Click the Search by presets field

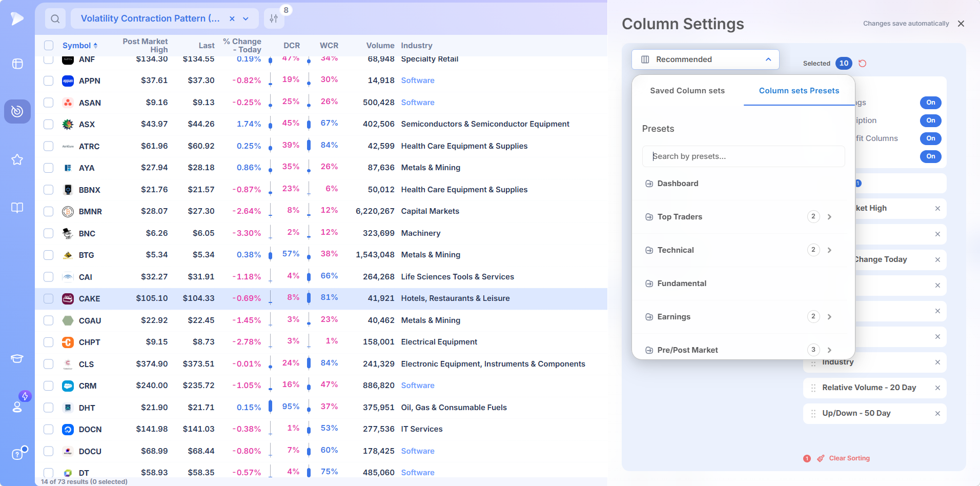pos(743,156)
